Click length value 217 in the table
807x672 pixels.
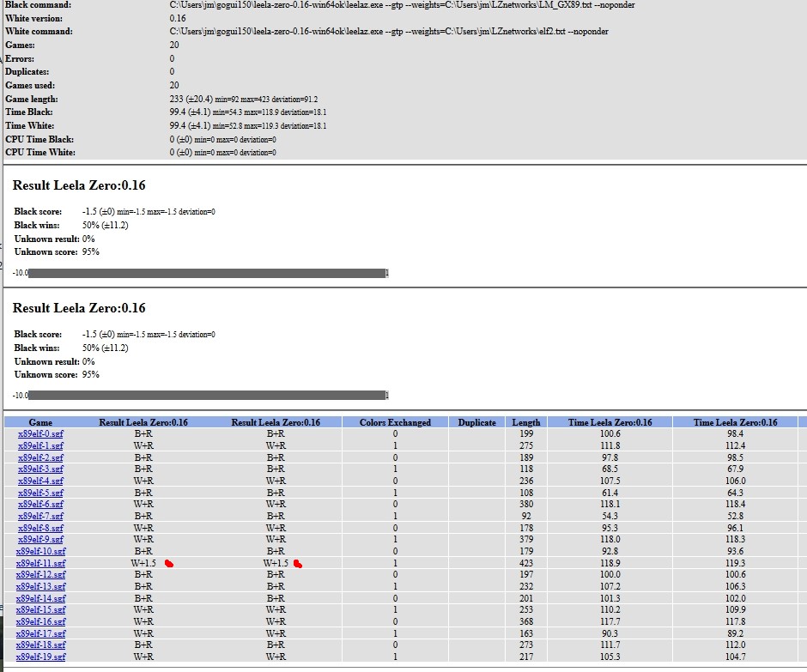[x=526, y=657]
